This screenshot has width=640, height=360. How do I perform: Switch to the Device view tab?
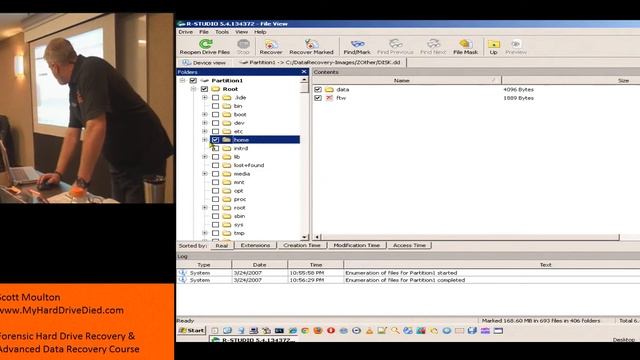coord(204,63)
